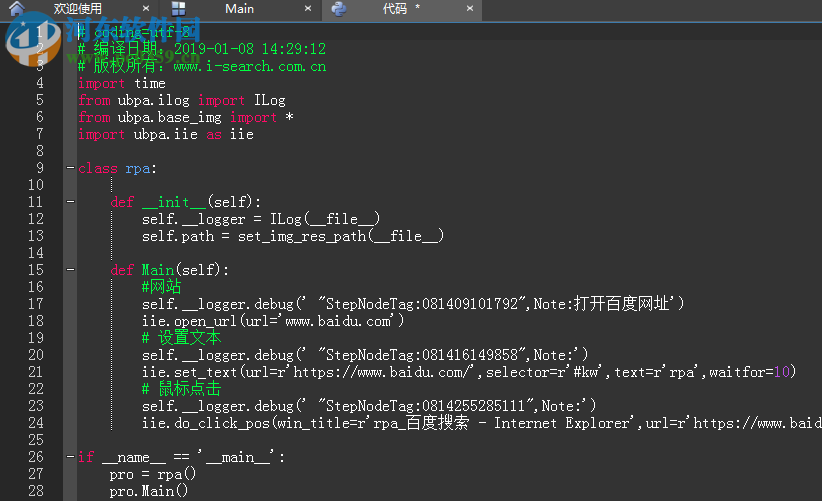The image size is (822, 501).
Task: Click 'self.__logger = ILog(__file__)' line
Action: (261, 219)
